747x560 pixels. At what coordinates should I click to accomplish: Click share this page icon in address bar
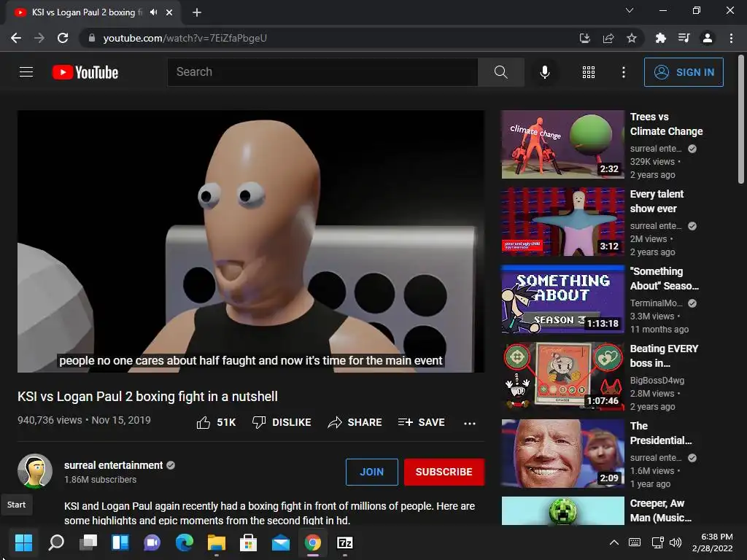coord(608,38)
